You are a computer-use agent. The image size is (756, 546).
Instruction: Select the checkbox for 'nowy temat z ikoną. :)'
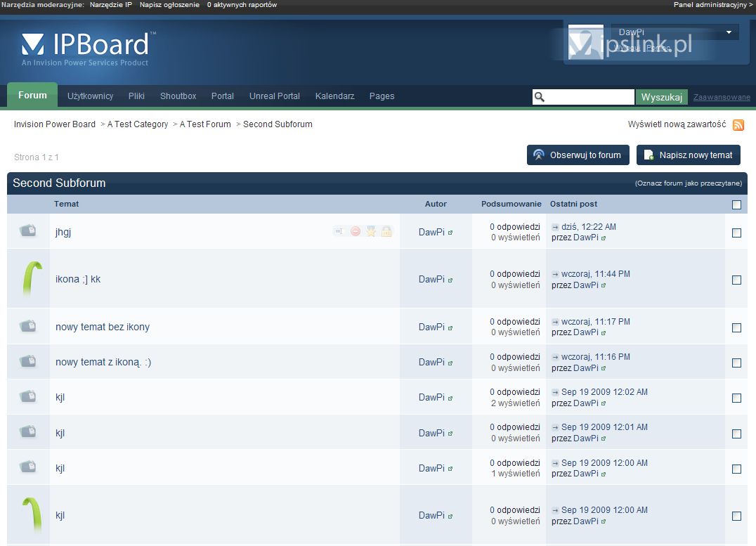coord(736,363)
